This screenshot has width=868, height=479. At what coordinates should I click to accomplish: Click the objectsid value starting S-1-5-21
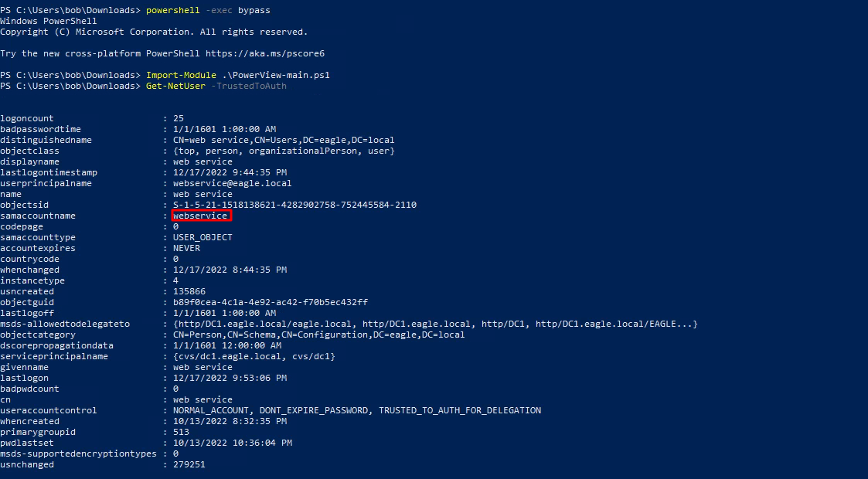tap(294, 205)
